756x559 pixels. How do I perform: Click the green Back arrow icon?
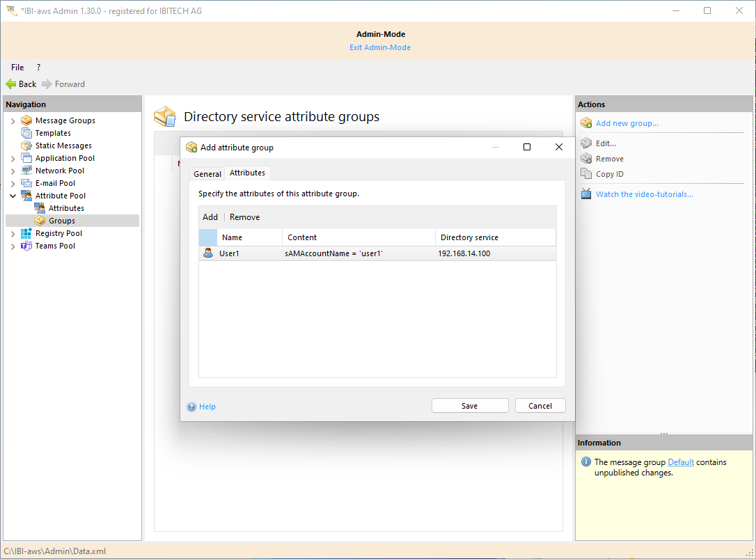click(11, 84)
